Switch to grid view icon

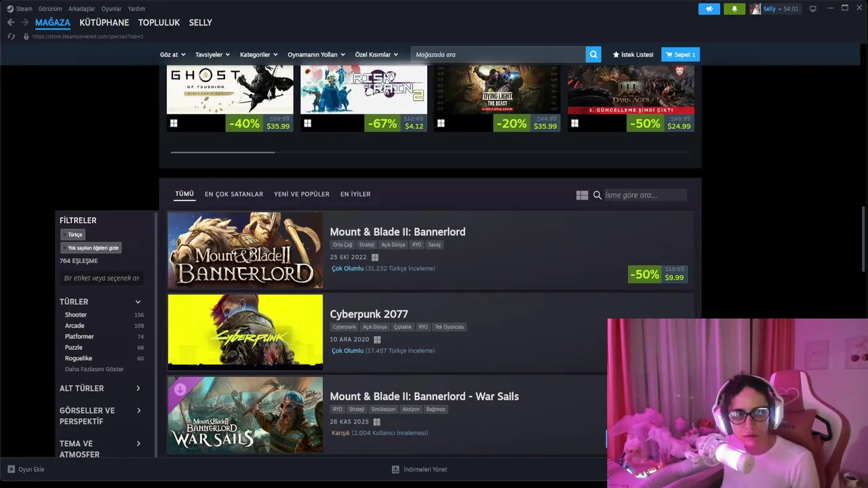pos(582,195)
